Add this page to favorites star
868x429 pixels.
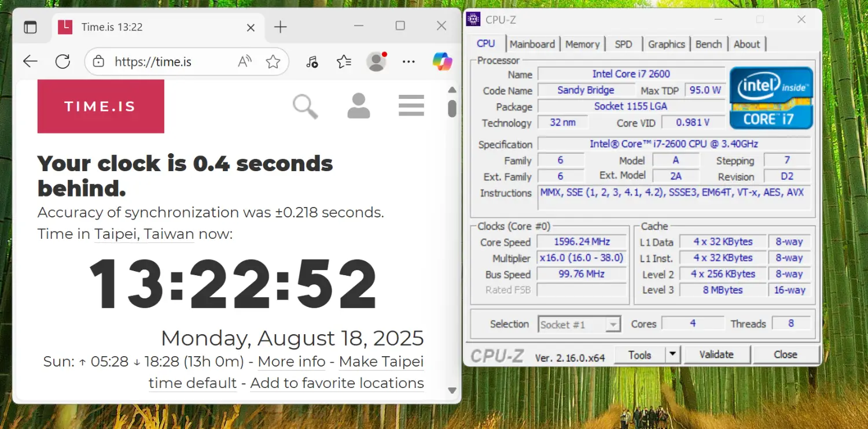point(273,62)
